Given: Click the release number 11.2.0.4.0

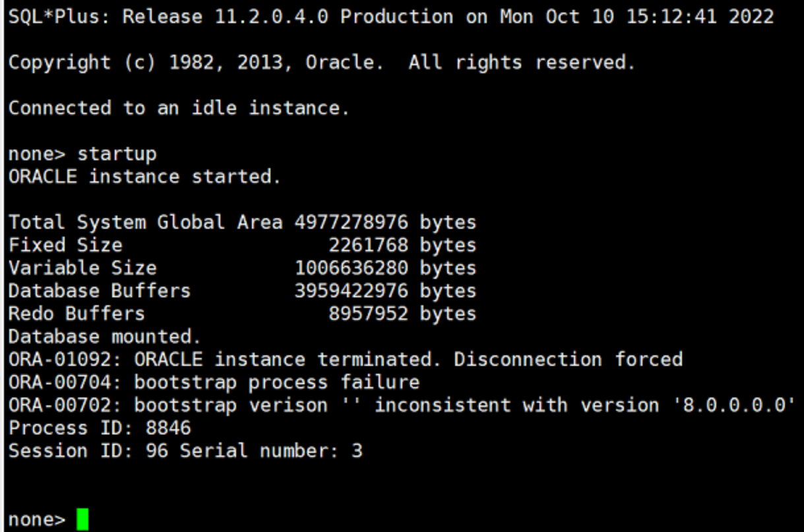Looking at the screenshot, I should click(x=271, y=17).
